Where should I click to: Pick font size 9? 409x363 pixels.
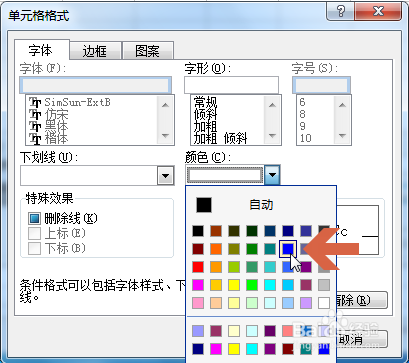pos(302,126)
